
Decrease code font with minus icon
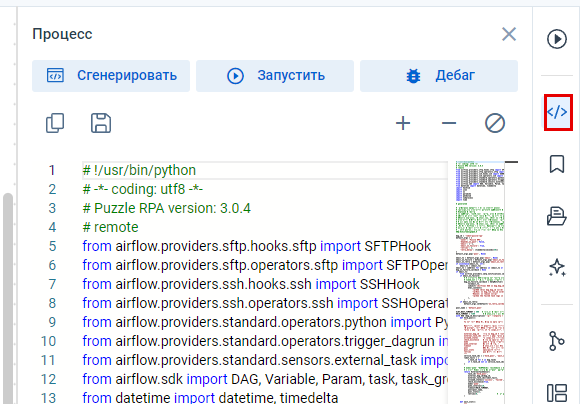click(449, 123)
